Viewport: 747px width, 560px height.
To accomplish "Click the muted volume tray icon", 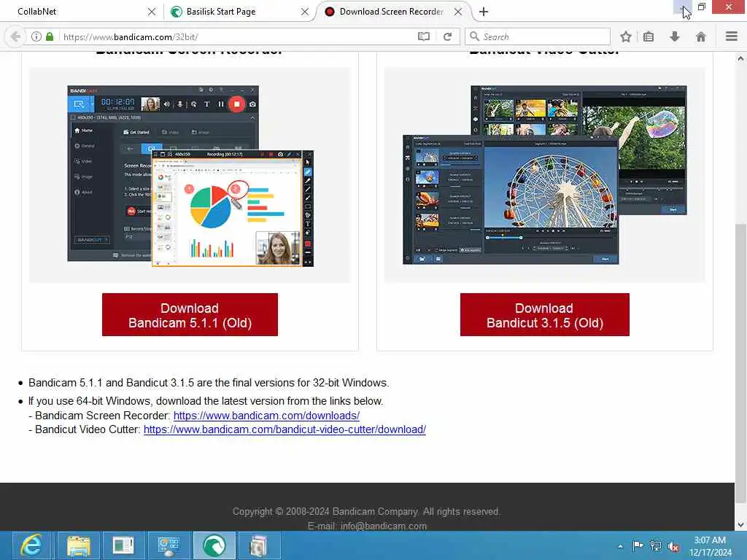I will 673,547.
